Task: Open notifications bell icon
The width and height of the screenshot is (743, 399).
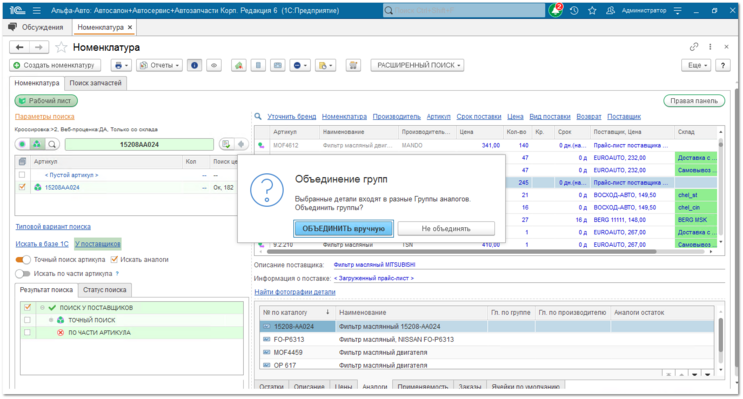Action: click(555, 10)
